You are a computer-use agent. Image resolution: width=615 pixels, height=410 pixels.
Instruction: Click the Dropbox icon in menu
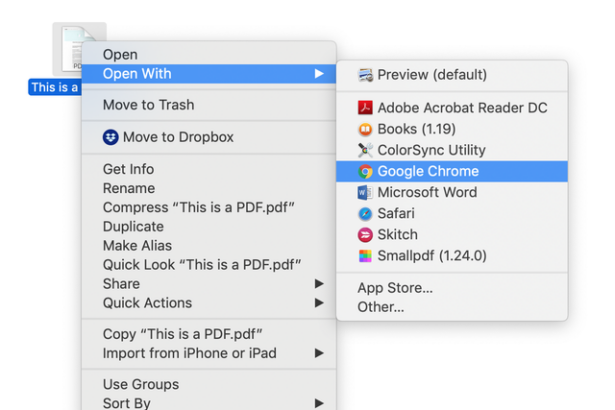111,137
